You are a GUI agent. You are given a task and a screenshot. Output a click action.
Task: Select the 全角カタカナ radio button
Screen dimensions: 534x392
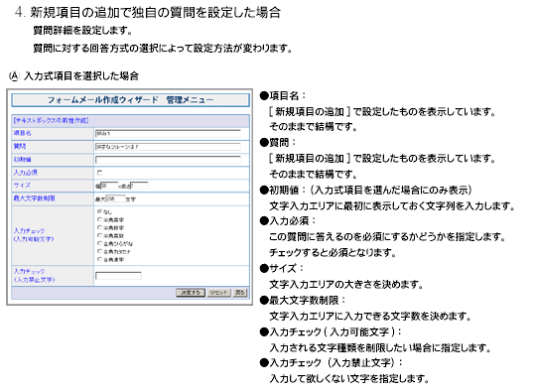pyautogui.click(x=99, y=251)
